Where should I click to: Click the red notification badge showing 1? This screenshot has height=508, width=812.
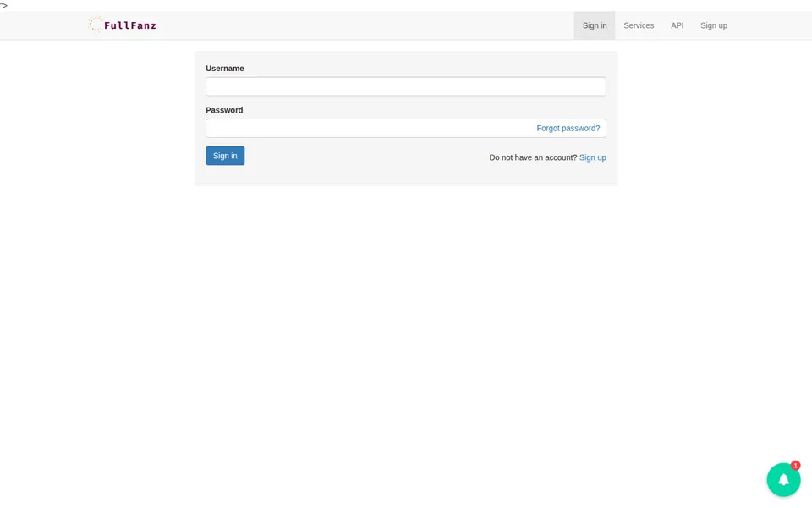795,466
